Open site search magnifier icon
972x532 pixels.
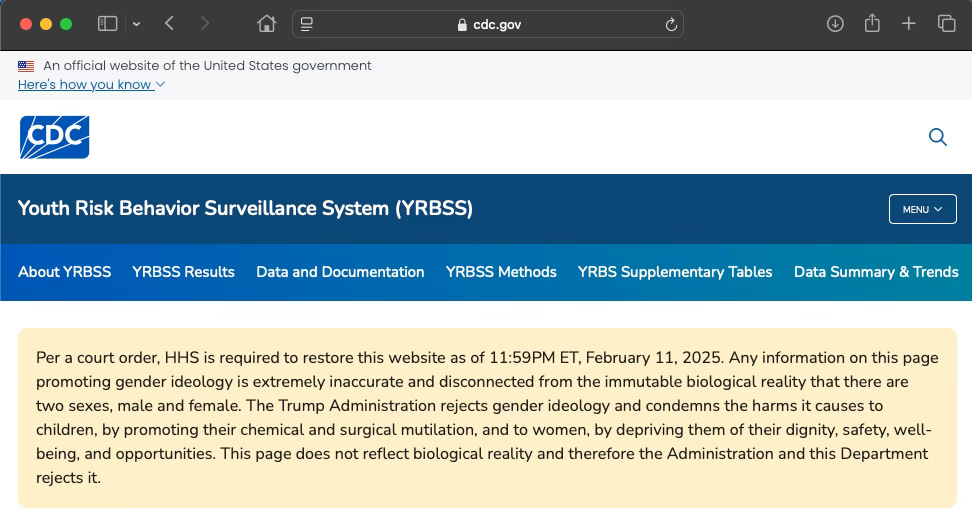(x=937, y=137)
